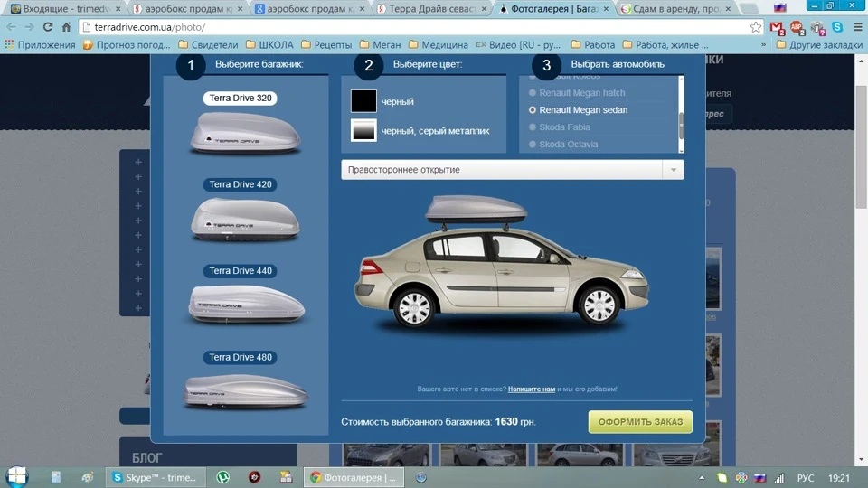Open the Правостороннее открытие dropdown
This screenshot has height=488, width=868.
[513, 170]
